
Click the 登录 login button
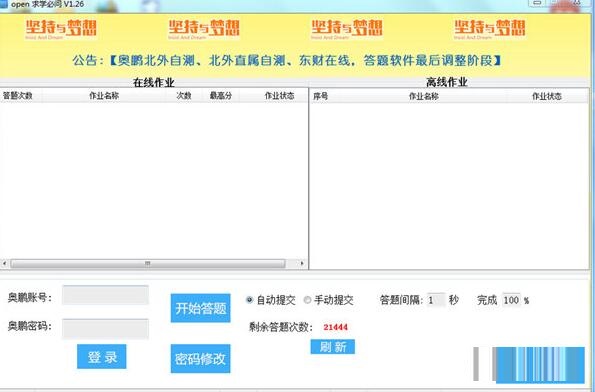(x=102, y=356)
